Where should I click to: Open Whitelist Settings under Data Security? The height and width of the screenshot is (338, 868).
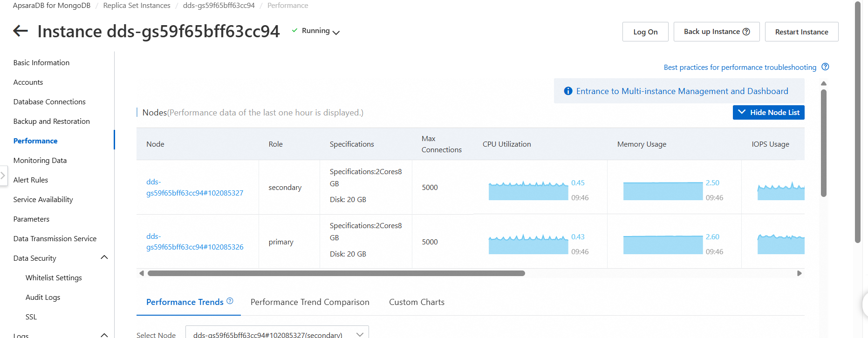click(x=54, y=277)
